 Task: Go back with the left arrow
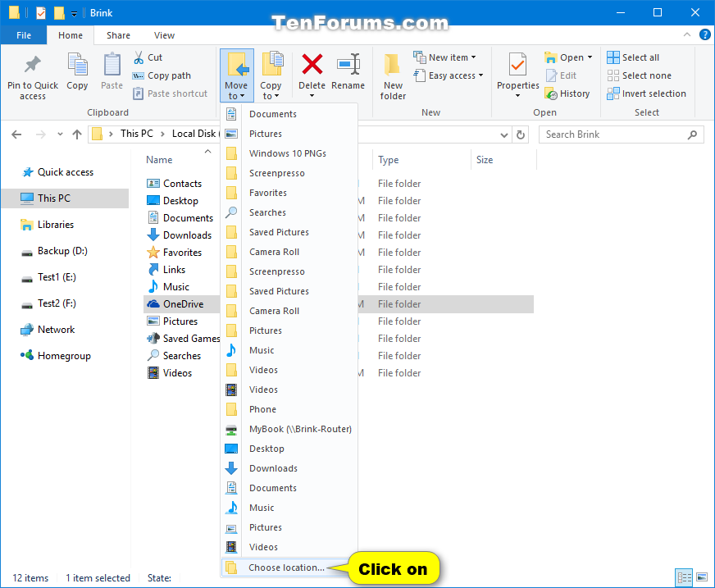[x=16, y=134]
